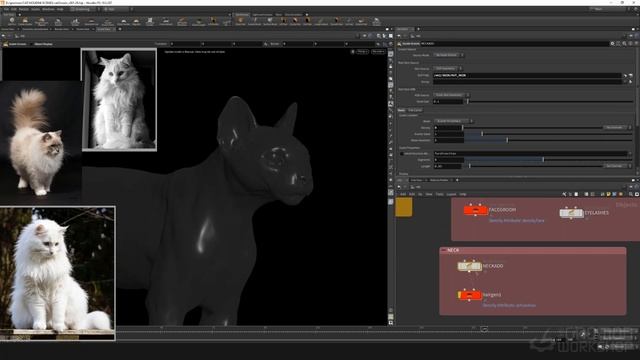Open the No Override dropdown on Density row
The image size is (640, 360).
tap(617, 128)
